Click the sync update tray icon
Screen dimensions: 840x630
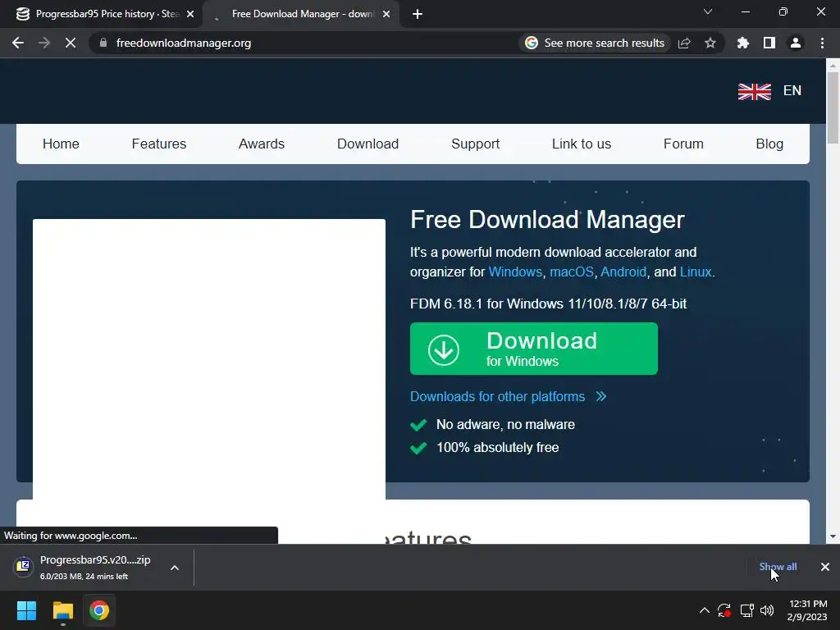click(724, 610)
